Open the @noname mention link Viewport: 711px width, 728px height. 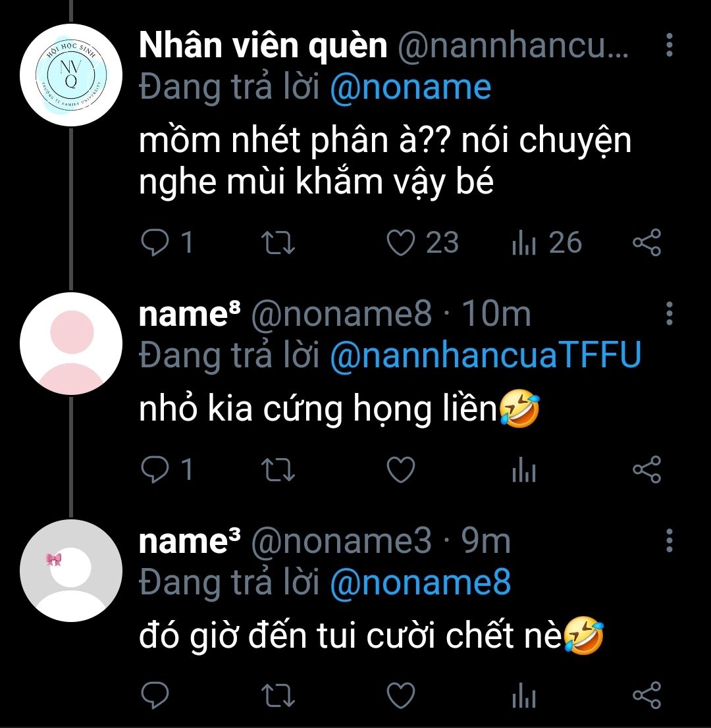point(410,88)
